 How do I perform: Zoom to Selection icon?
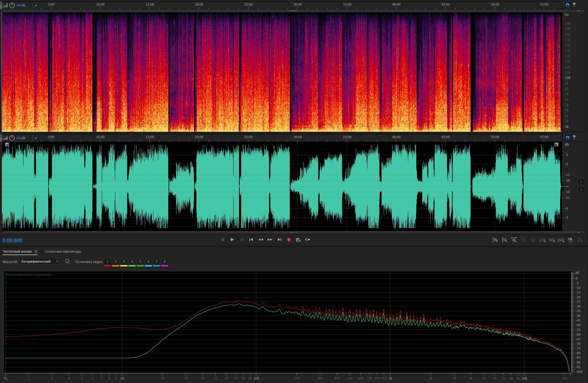[x=561, y=240]
